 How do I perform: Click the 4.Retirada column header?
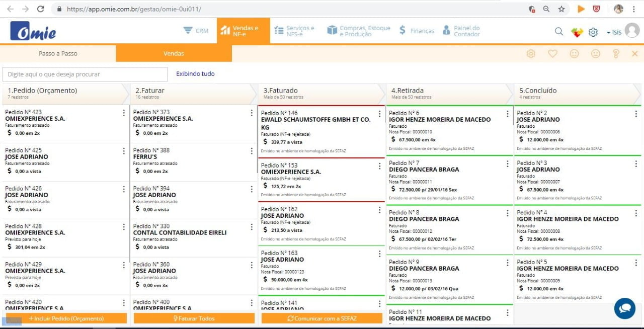(449, 94)
